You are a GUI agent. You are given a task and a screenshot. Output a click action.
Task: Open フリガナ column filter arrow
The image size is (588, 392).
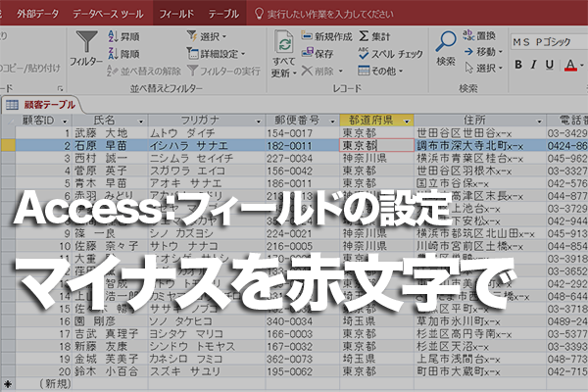(258, 122)
